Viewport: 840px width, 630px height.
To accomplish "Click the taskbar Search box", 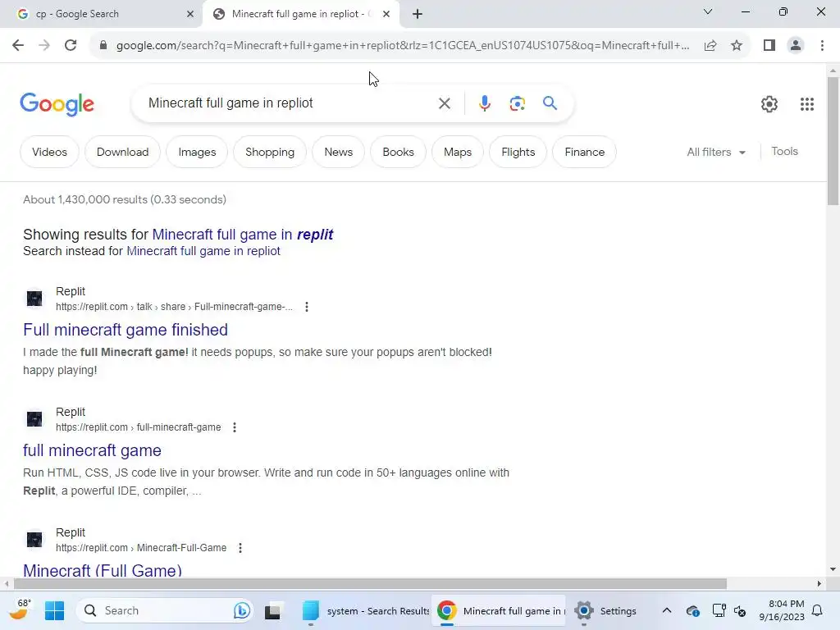I will [166, 610].
